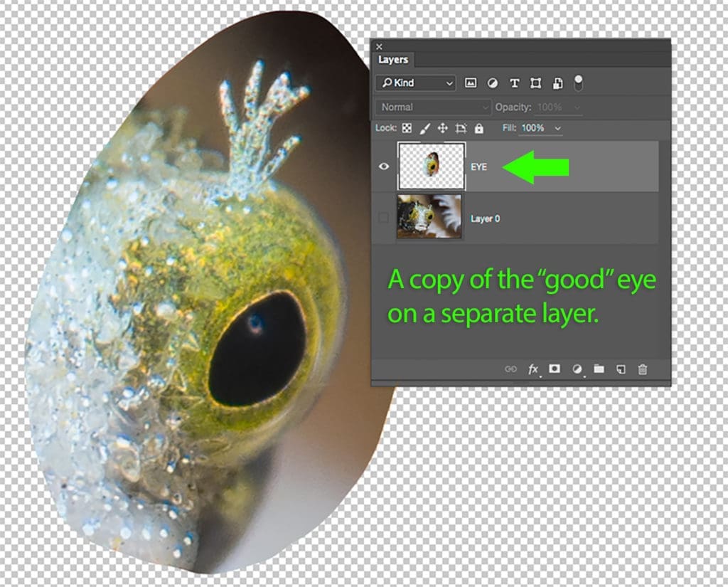Click the lock all padlock icon
Image resolution: width=728 pixels, height=587 pixels.
[478, 128]
